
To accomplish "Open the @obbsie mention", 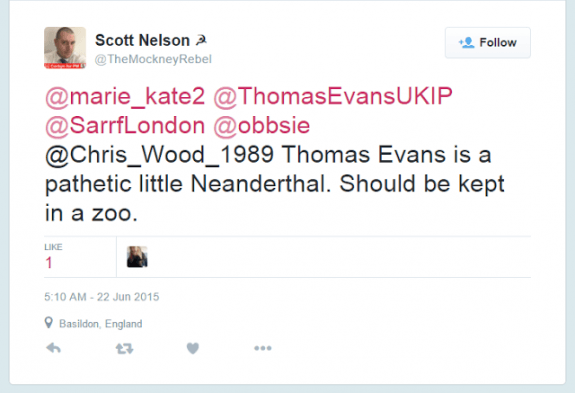I will (262, 126).
